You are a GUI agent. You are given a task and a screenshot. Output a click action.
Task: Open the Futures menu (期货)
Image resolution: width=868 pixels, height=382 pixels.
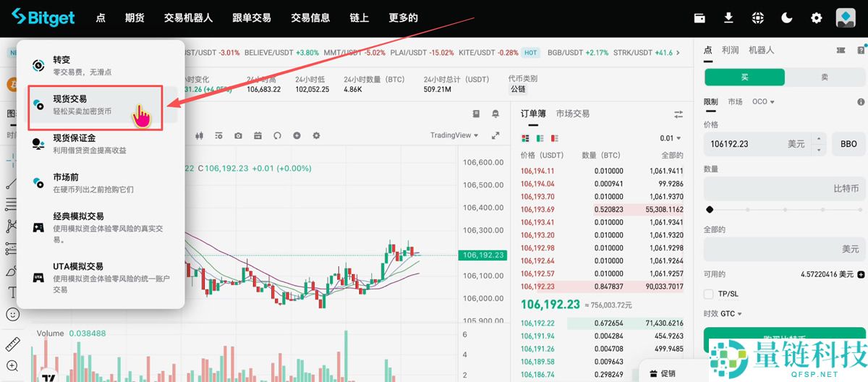point(135,18)
